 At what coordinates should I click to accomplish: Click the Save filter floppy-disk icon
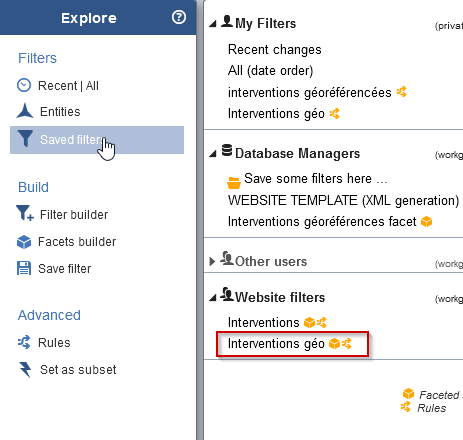pos(24,268)
